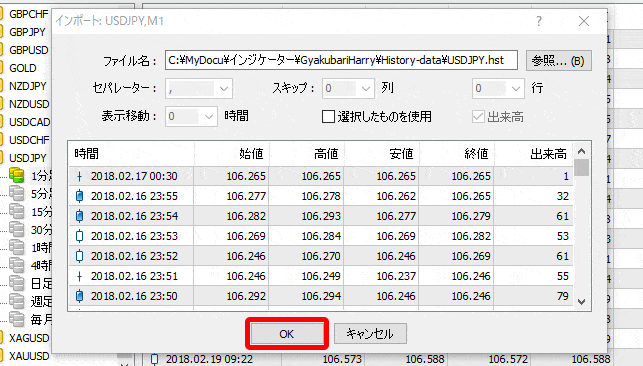643x366 pixels.
Task: Select the row 2018.02.17 00:30
Action: tap(321, 176)
